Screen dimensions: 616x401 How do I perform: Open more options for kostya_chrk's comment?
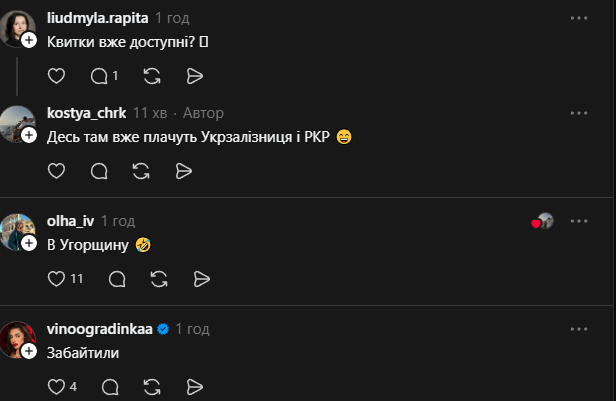[x=578, y=113]
